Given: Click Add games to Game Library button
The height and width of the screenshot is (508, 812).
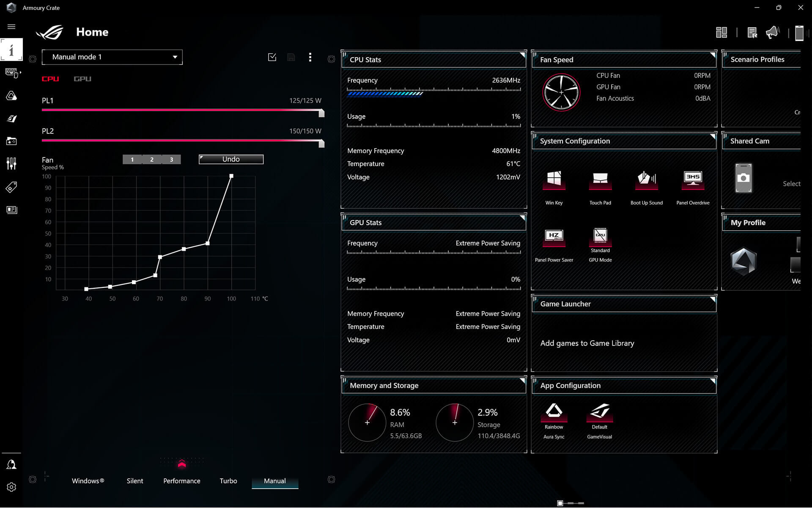Looking at the screenshot, I should pos(587,343).
